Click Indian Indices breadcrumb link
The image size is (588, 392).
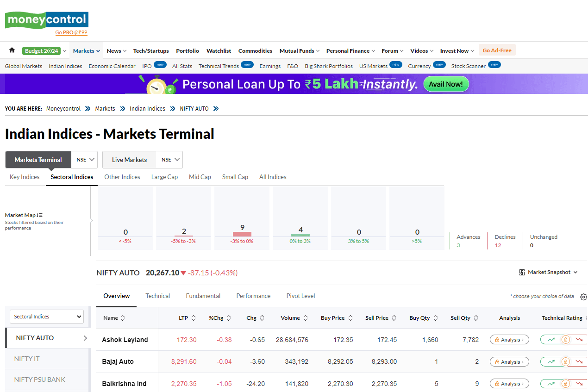tap(147, 109)
